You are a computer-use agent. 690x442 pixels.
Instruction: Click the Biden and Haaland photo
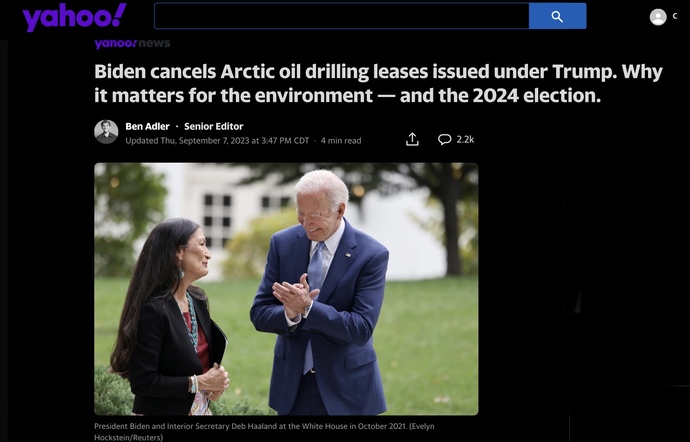click(x=286, y=289)
